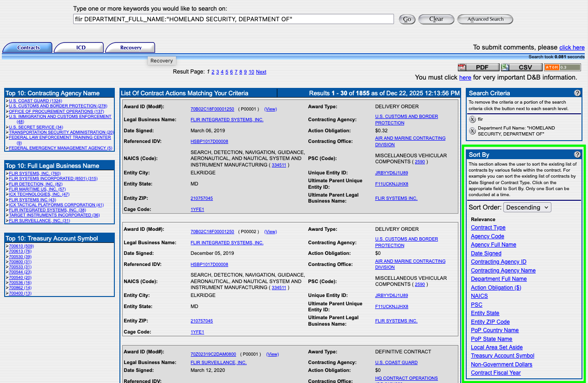The image size is (588, 383).
Task: Open the Search Criteria help icon
Action: coord(577,93)
